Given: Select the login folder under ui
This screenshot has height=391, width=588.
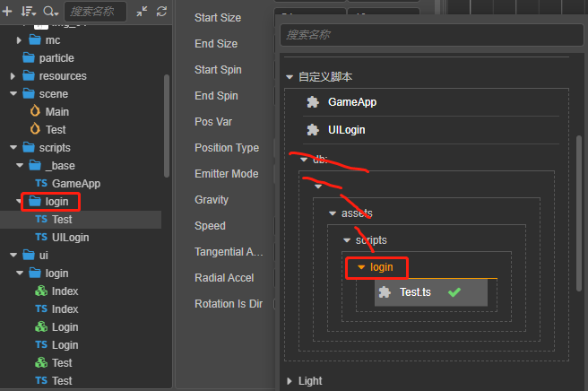Looking at the screenshot, I should pos(48,274).
